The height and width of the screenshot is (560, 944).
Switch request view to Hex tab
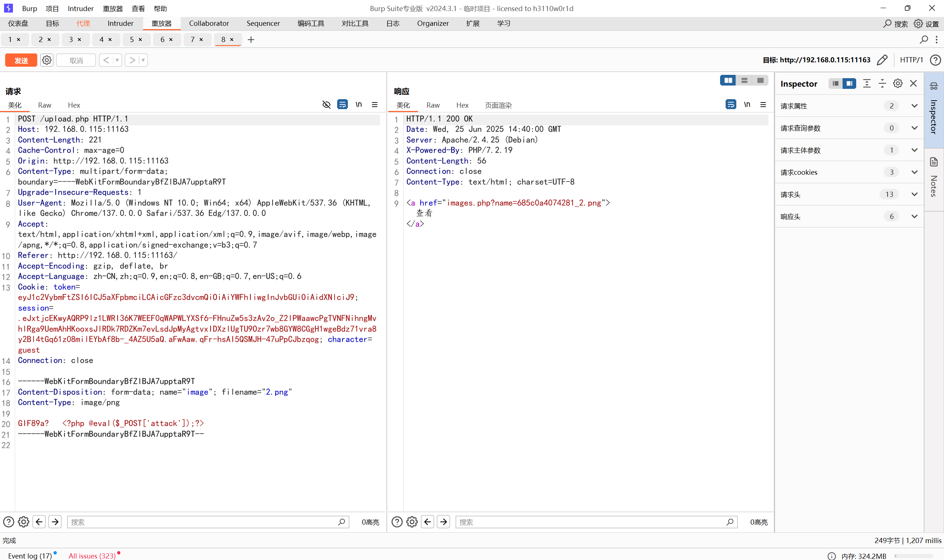[x=74, y=105]
